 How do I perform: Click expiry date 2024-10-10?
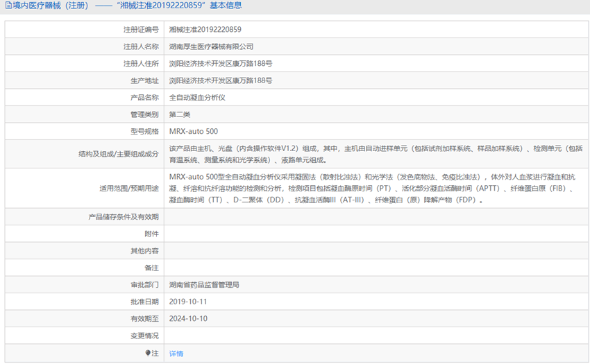(188, 319)
